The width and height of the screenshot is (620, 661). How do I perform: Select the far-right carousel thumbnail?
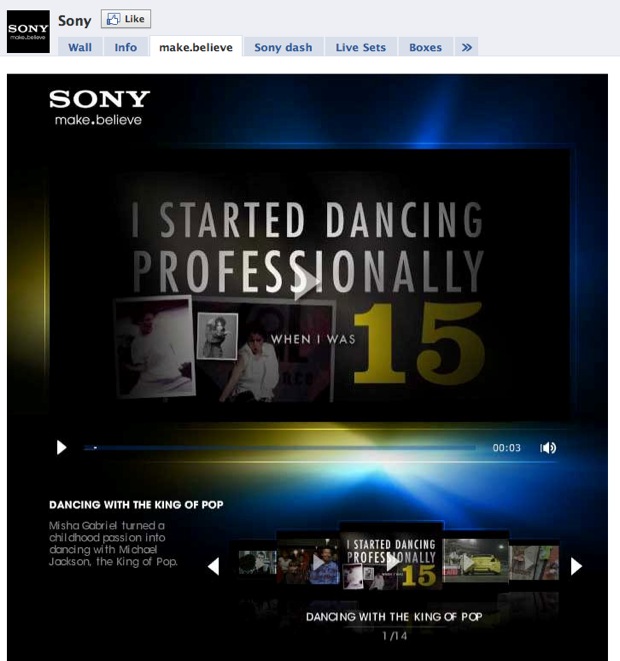pyautogui.click(x=535, y=563)
